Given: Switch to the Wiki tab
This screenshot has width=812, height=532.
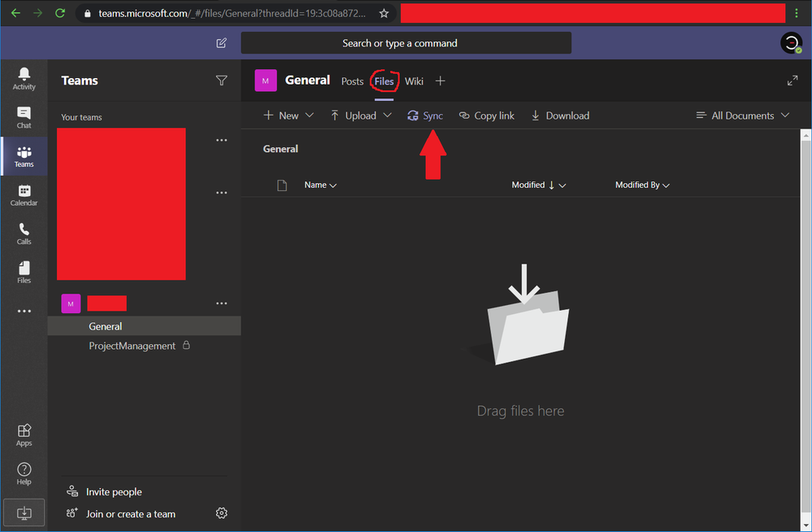Looking at the screenshot, I should point(414,81).
